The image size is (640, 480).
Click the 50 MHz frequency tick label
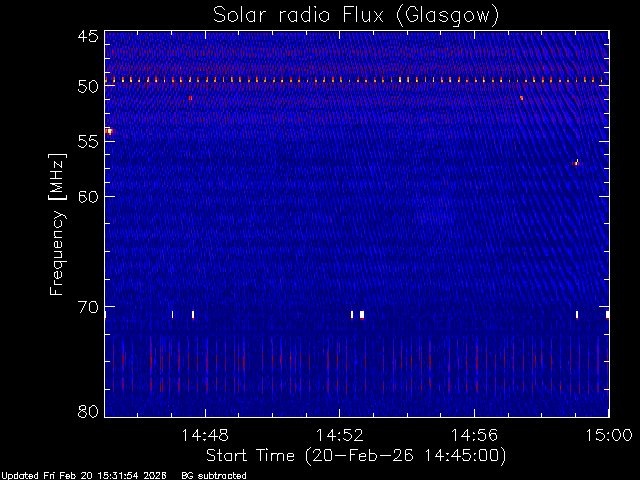pos(88,86)
